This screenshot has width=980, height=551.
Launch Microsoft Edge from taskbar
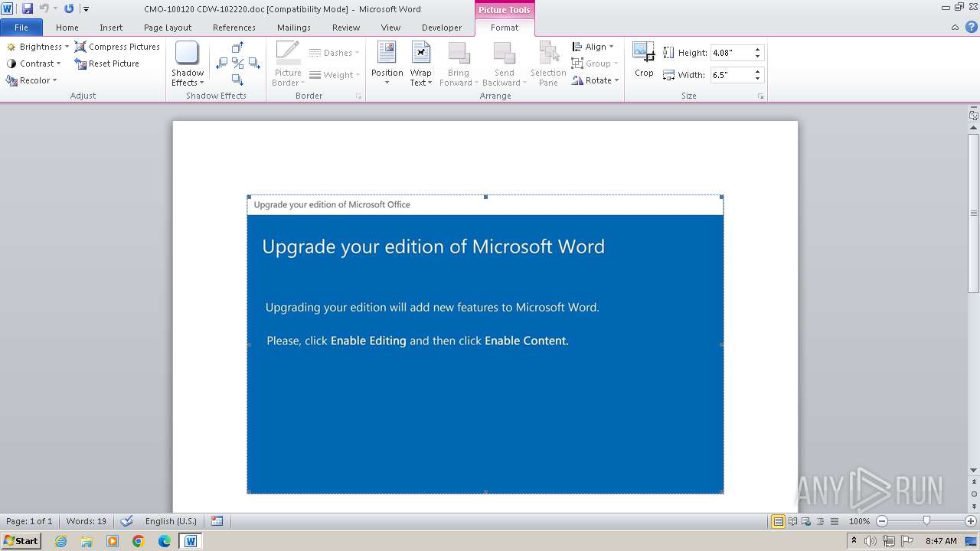click(x=165, y=541)
